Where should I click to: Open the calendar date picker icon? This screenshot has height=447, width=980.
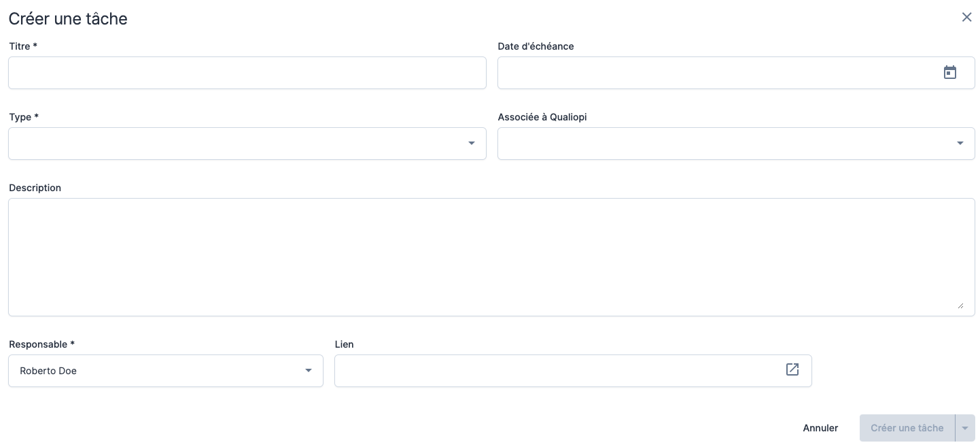949,73
